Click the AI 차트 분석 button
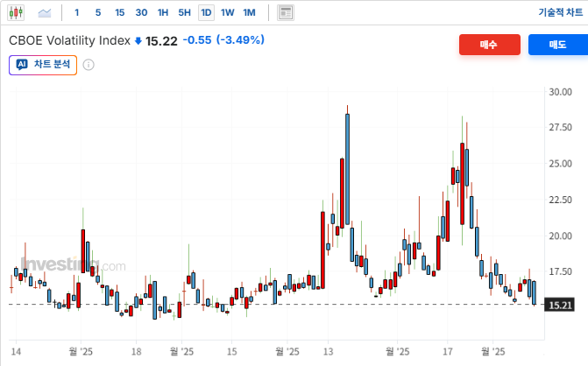This screenshot has width=588, height=366. pyautogui.click(x=43, y=65)
